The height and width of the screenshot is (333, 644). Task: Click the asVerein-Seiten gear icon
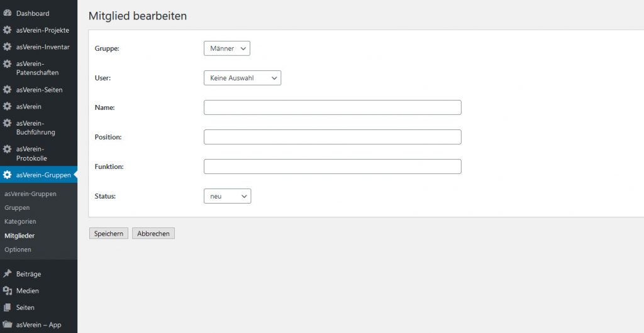[x=7, y=89]
